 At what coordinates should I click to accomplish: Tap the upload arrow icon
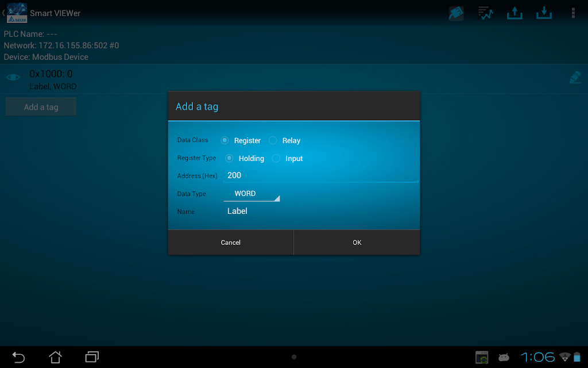coord(514,13)
